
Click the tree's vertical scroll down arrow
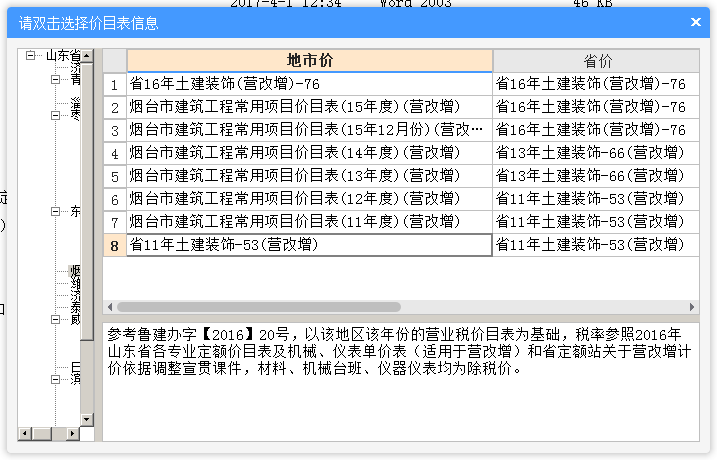point(87,419)
